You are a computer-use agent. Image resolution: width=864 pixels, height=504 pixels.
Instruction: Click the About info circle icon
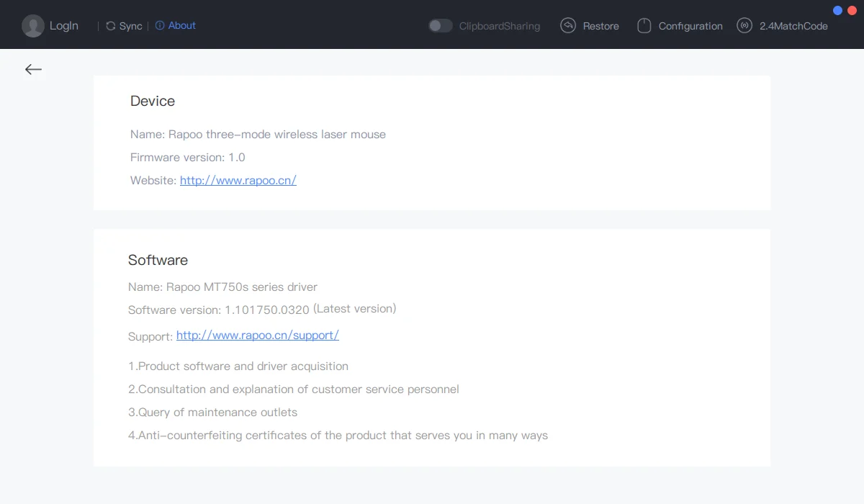pyautogui.click(x=160, y=25)
